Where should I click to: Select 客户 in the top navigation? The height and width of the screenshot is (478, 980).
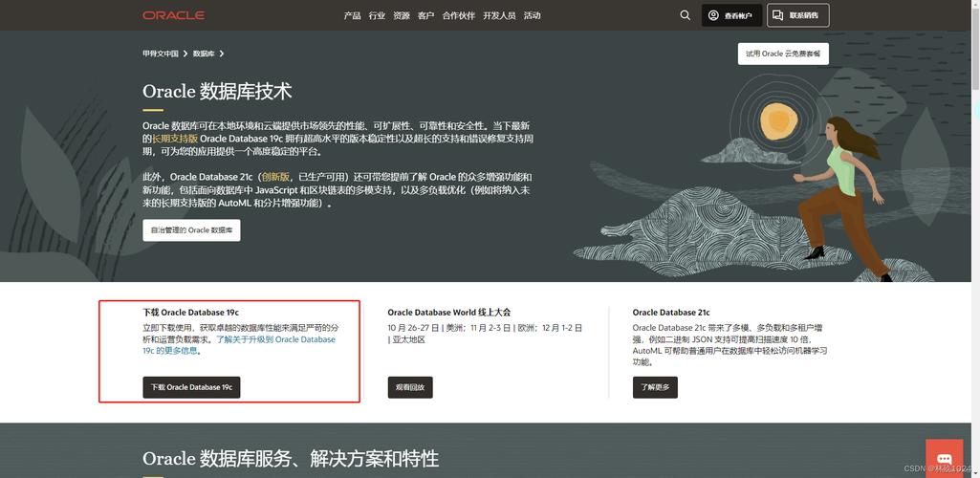pyautogui.click(x=425, y=15)
